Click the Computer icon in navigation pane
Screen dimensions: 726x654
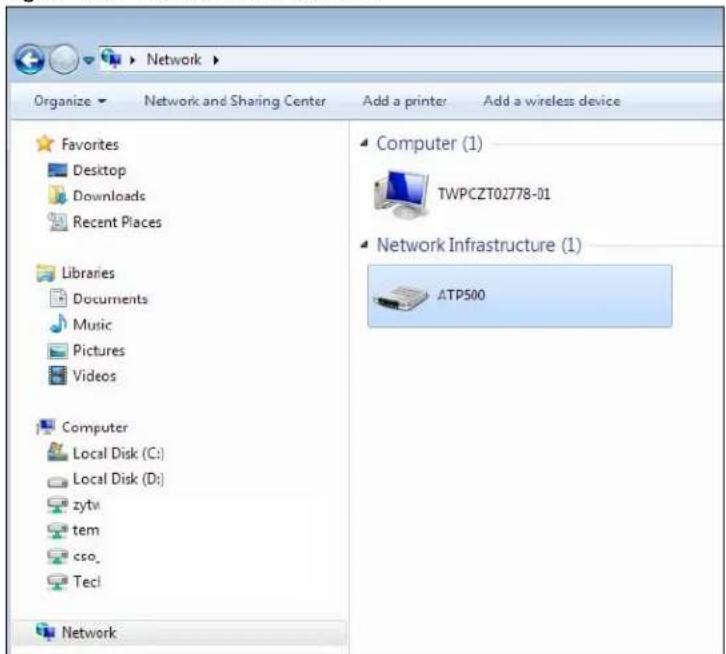[45, 427]
